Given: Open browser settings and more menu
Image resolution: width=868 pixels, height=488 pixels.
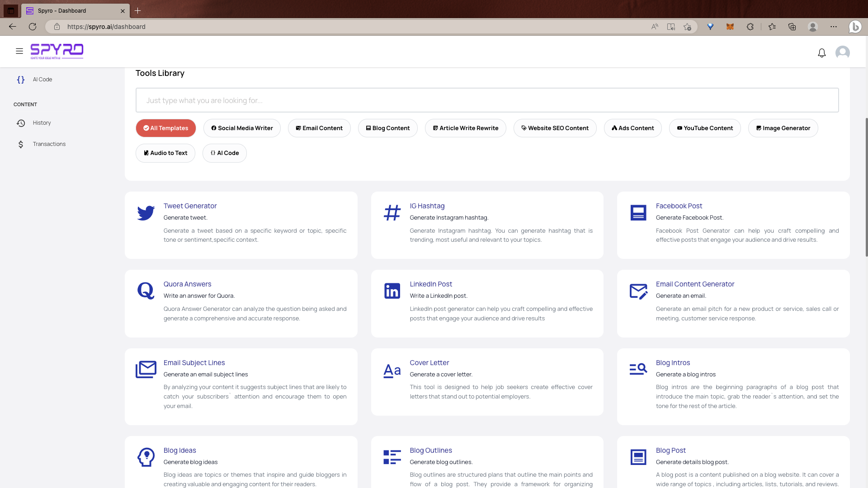Looking at the screenshot, I should [x=834, y=27].
